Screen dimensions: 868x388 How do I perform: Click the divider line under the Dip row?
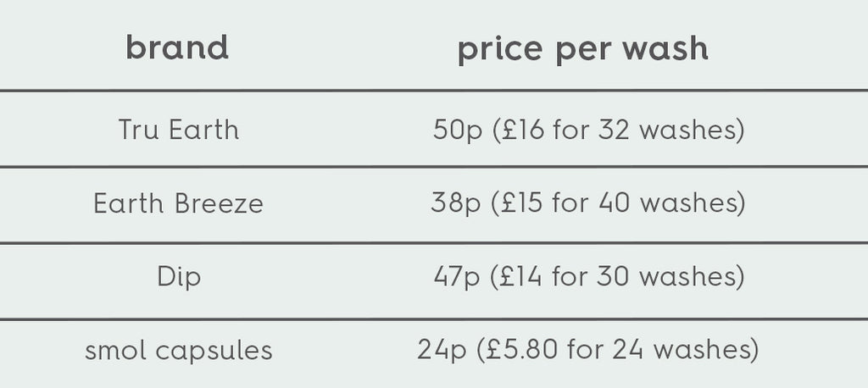pos(434,319)
